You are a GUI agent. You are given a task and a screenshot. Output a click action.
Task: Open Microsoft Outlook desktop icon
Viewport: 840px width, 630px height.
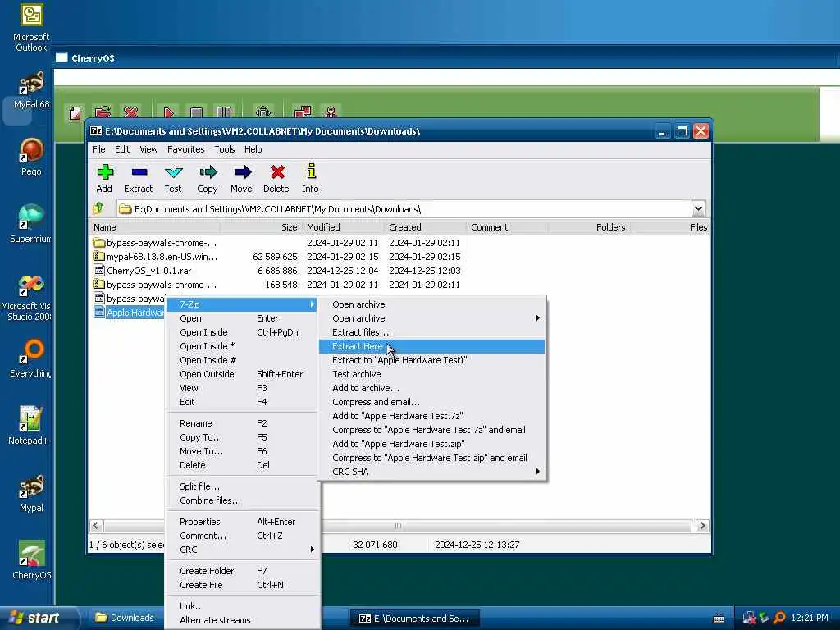(31, 27)
